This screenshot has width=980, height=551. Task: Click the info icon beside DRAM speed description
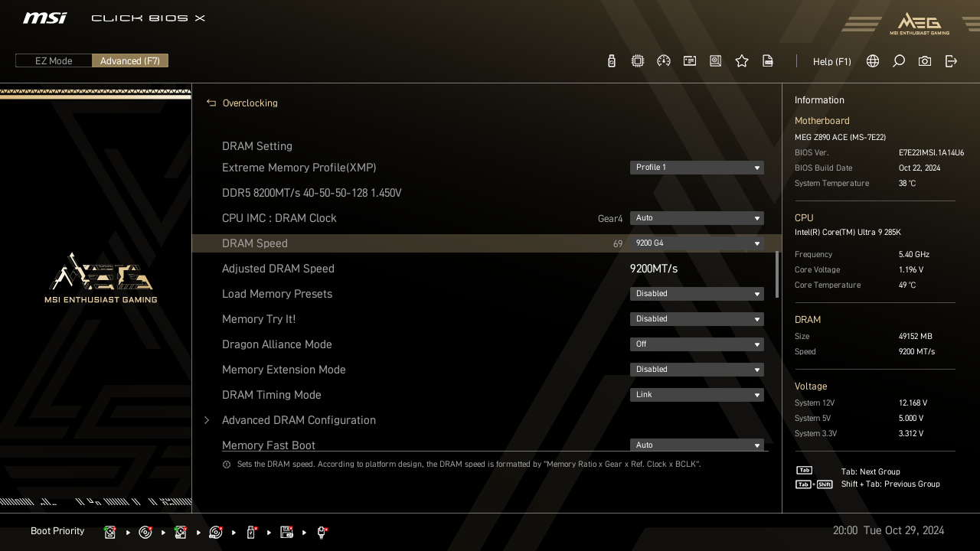point(227,465)
